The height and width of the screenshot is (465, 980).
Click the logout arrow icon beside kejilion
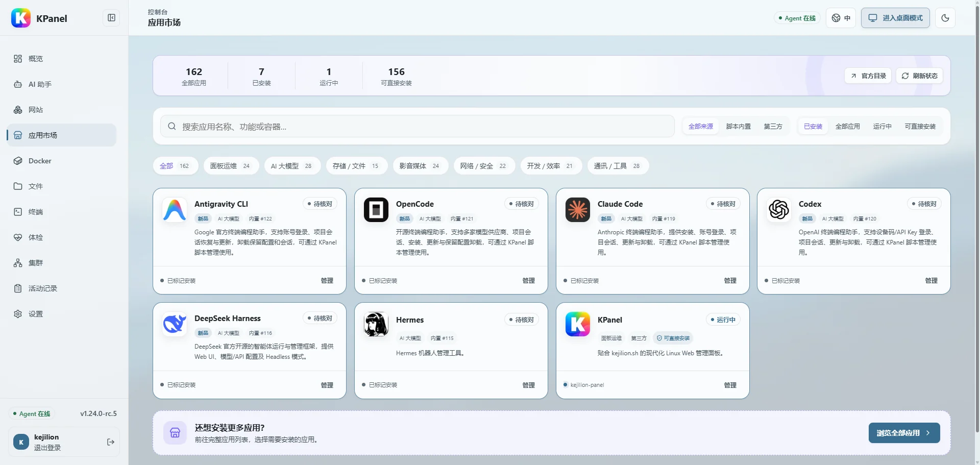pos(111,442)
